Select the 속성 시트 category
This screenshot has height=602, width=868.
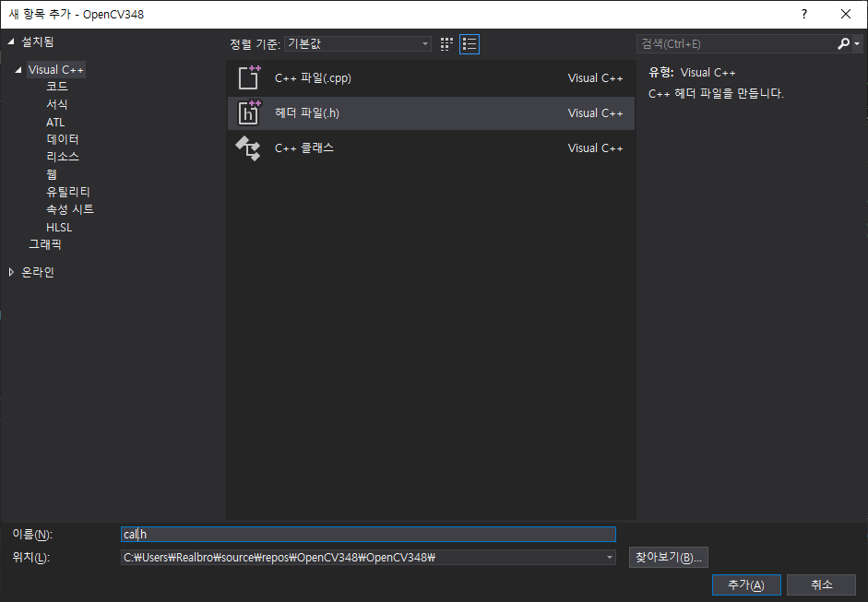pos(70,209)
